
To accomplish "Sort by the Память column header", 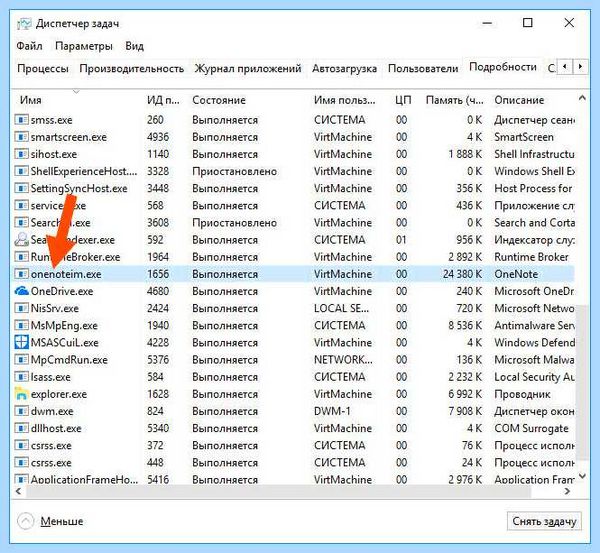I will pos(455,100).
